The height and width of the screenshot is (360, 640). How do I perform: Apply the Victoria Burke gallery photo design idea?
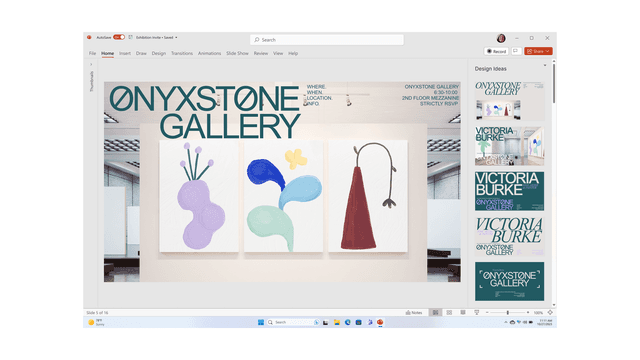click(x=509, y=146)
